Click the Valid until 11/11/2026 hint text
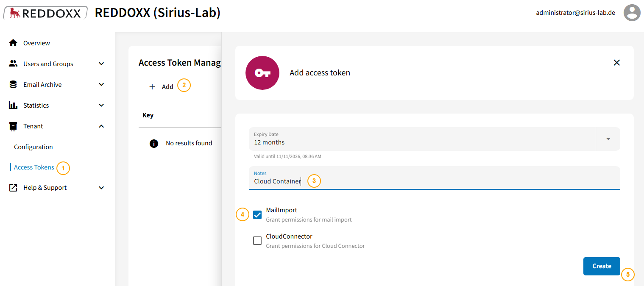 click(x=287, y=156)
